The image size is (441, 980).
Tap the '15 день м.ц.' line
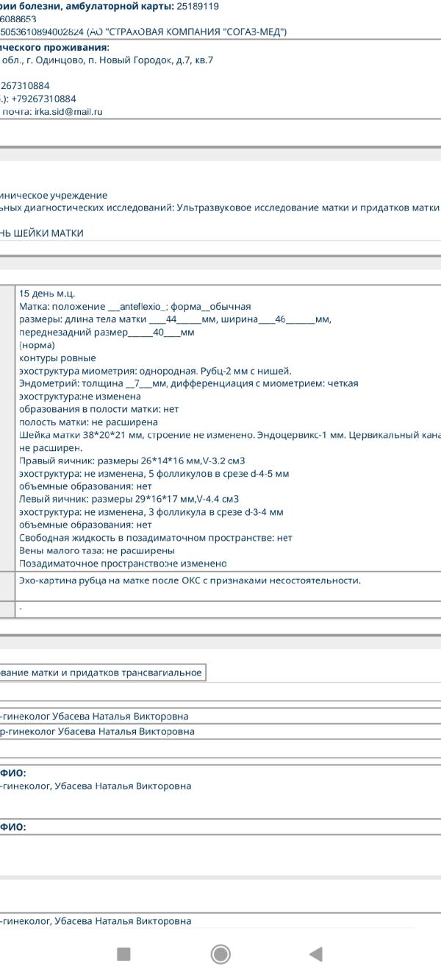tap(47, 294)
